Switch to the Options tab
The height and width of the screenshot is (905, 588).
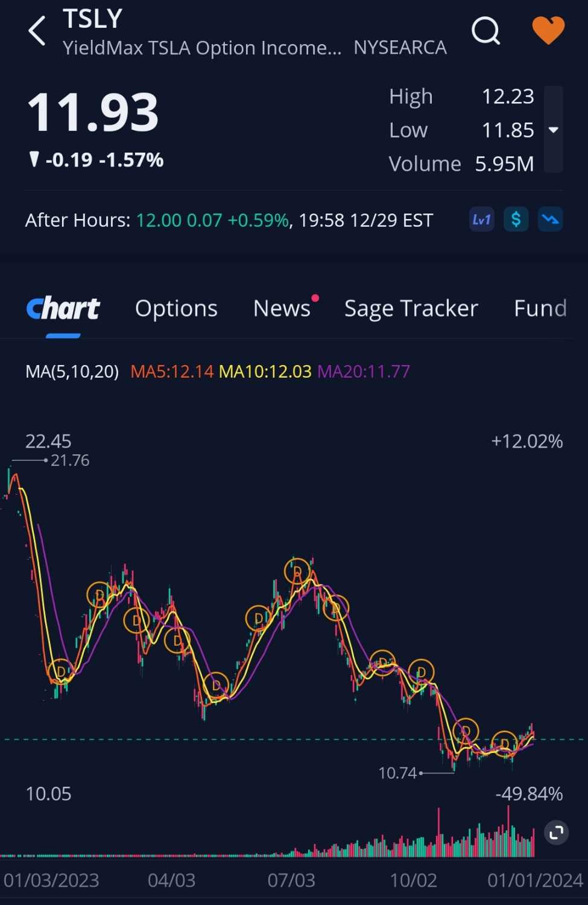tap(176, 308)
